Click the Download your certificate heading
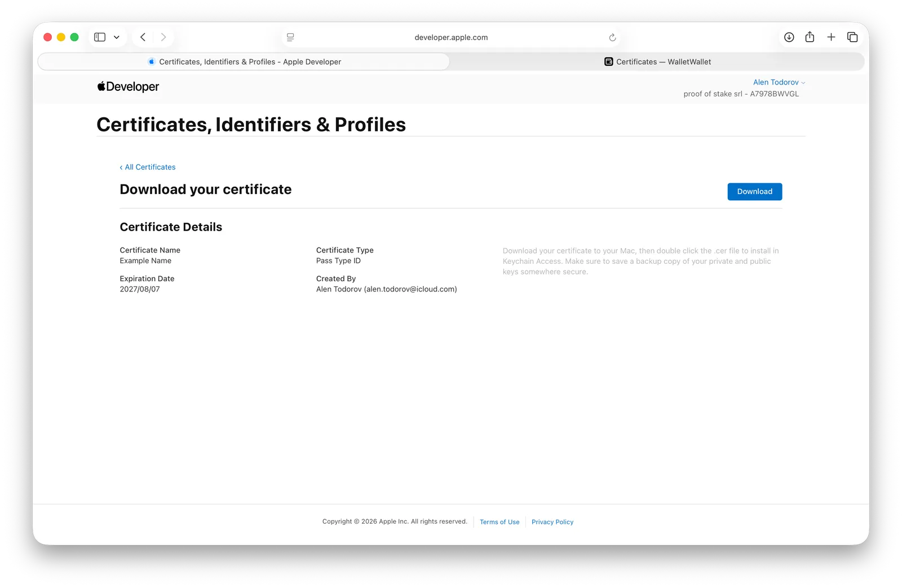The image size is (902, 588). click(206, 189)
